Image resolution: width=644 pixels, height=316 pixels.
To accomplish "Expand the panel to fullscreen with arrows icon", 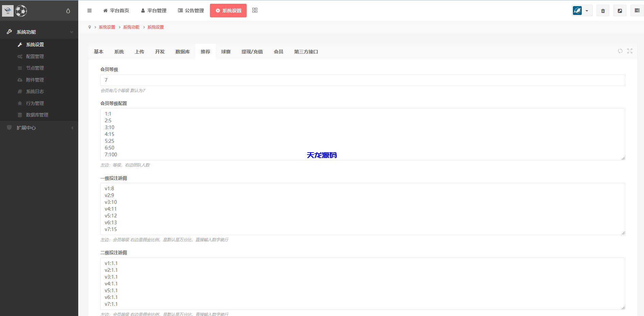I will tap(630, 51).
